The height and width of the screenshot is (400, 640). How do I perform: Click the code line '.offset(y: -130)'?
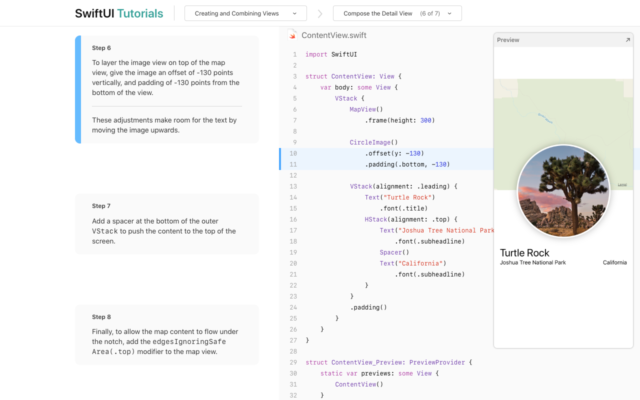point(394,153)
